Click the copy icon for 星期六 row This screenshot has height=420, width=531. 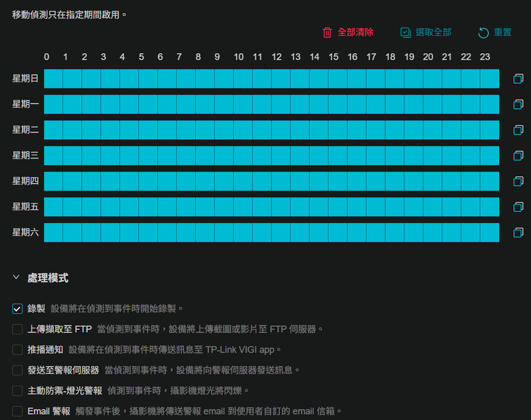pyautogui.click(x=518, y=232)
